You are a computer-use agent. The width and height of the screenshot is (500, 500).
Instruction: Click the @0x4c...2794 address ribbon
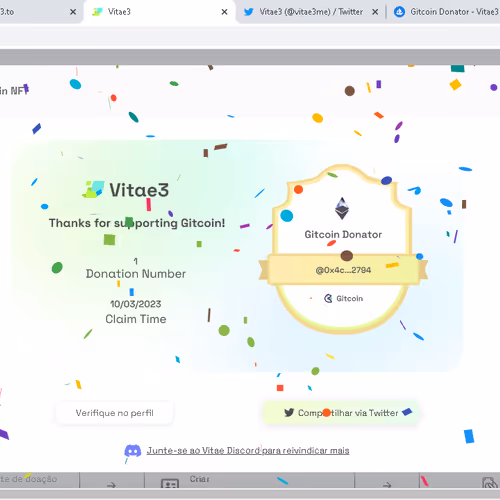pyautogui.click(x=343, y=270)
